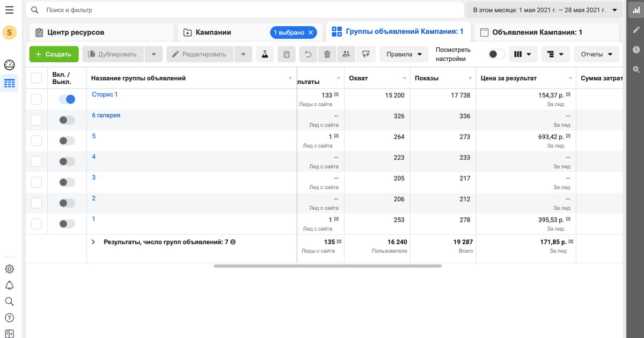Click the clipboard icon in the toolbar

point(287,54)
